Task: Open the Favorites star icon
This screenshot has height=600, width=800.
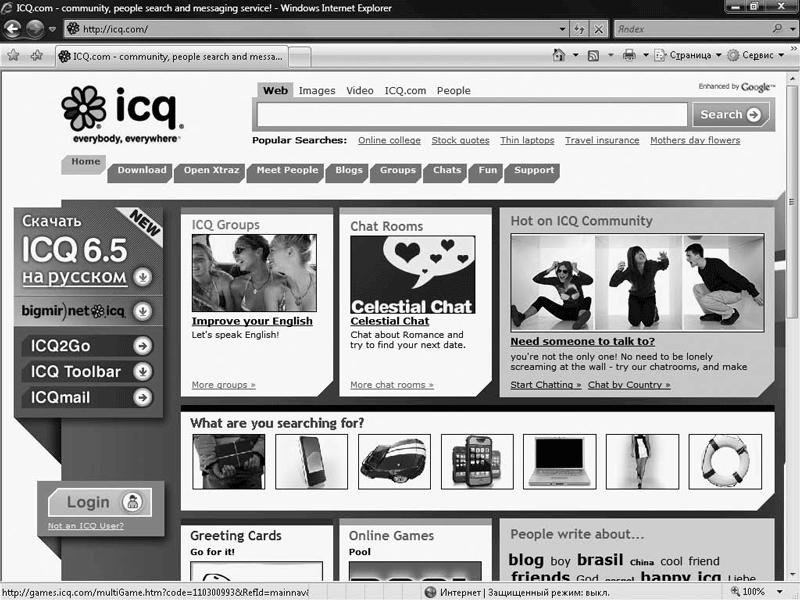Action: click(13, 56)
